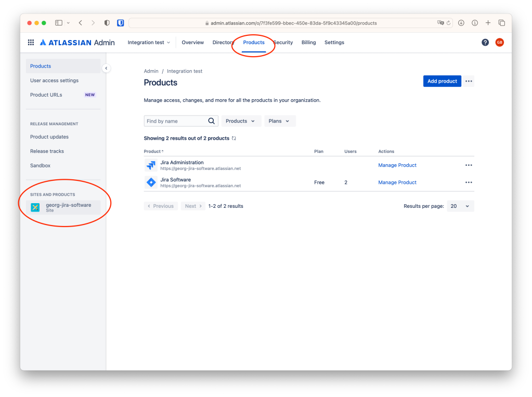Open a new Safari tab
This screenshot has height=397, width=532.
pos(488,23)
